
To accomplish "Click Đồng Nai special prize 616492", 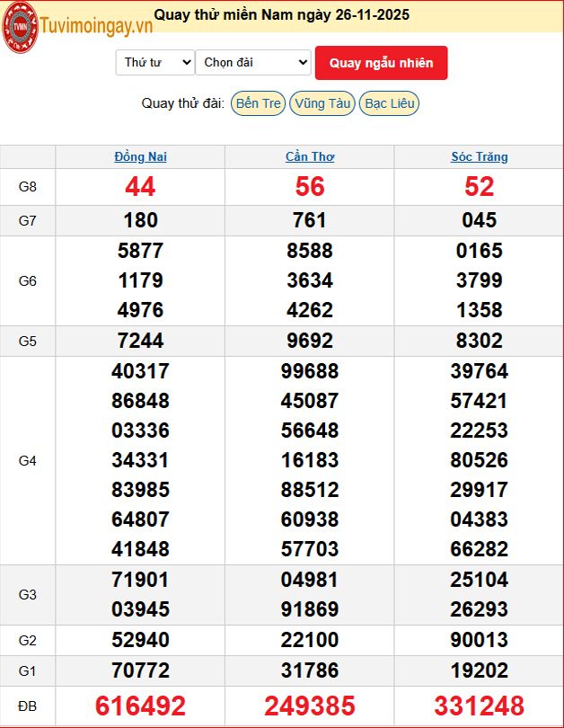I will point(141,706).
